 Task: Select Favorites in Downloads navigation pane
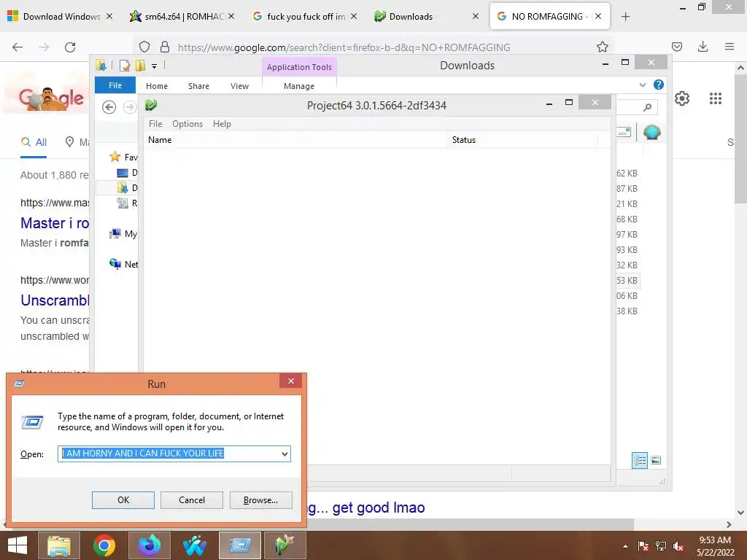(123, 157)
